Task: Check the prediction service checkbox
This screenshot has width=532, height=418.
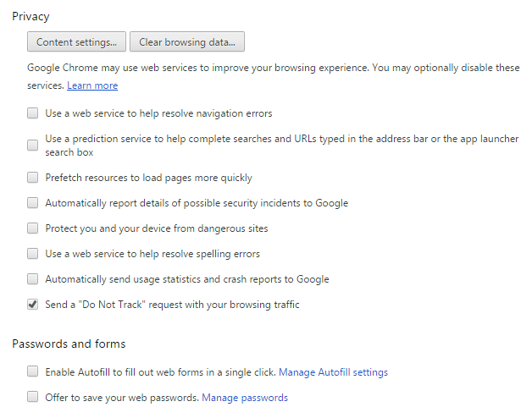Action: click(x=32, y=145)
